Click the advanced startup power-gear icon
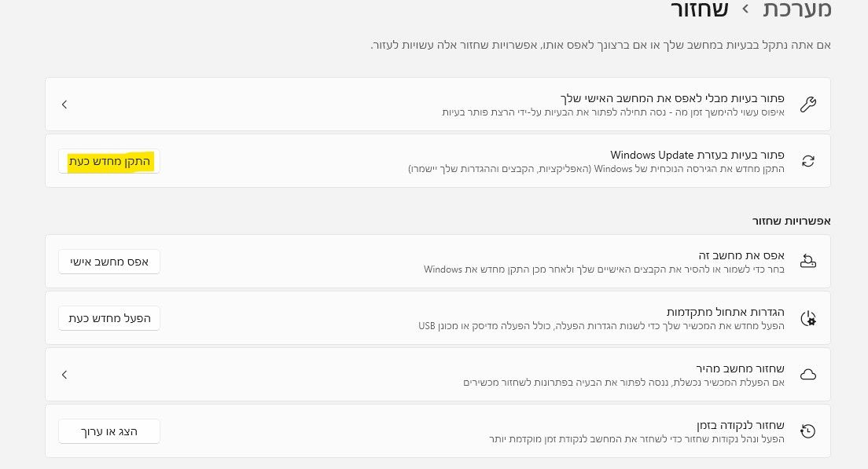 coord(808,319)
